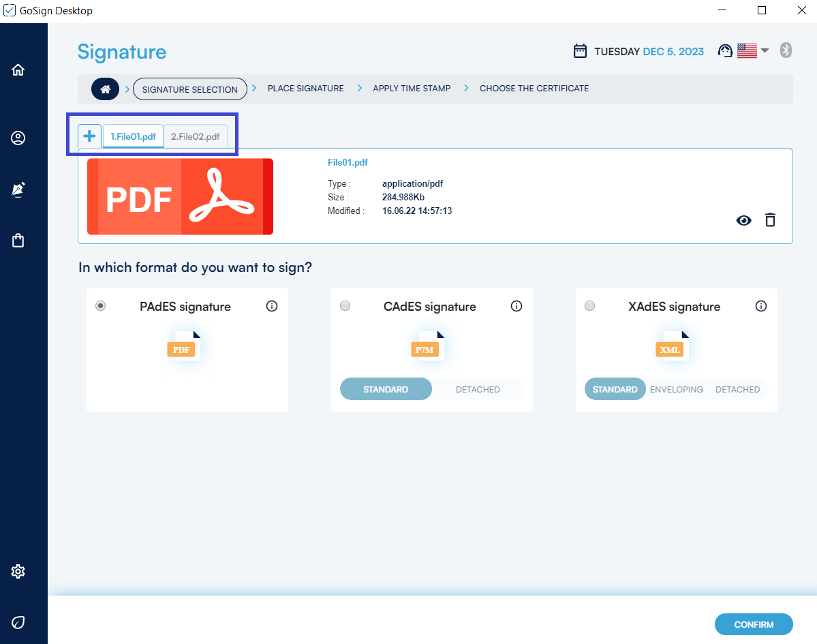Open the shopping bag sidebar icon

pyautogui.click(x=18, y=241)
